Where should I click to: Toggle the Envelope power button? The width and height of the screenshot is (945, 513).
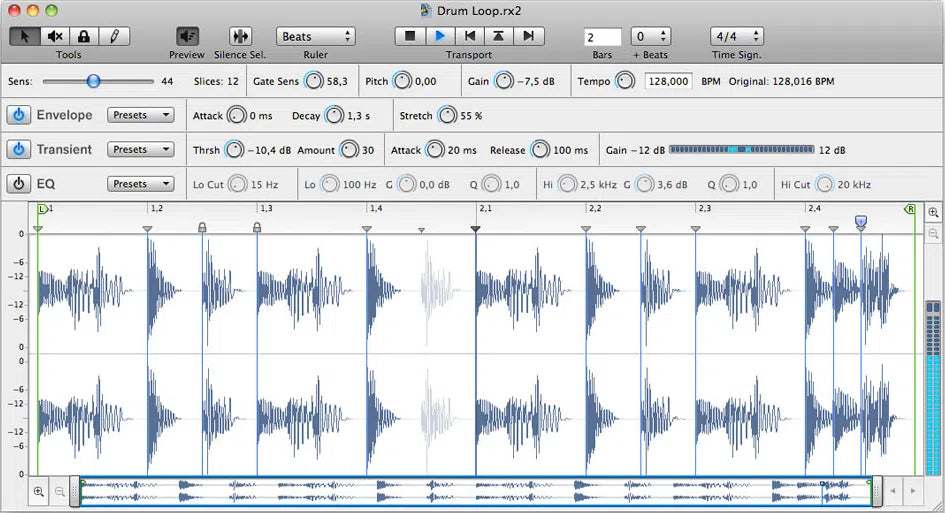tap(19, 115)
